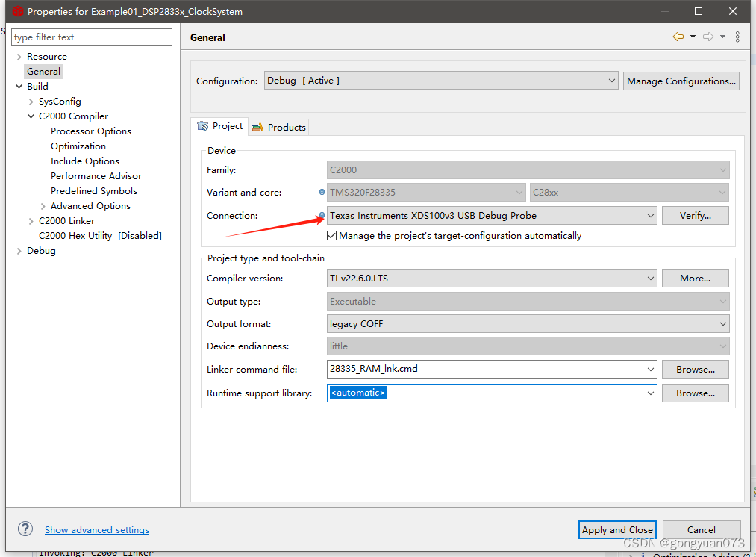Select the Advanced Options item label
Viewport: 756px width, 557px height.
pos(90,206)
